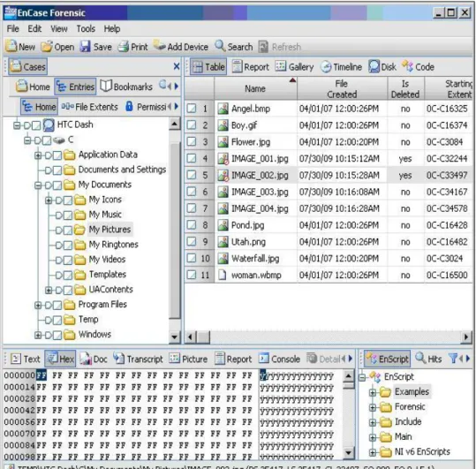This screenshot has width=476, height=469.
Task: Click the table horizontal scrollbar thumb
Action: click(x=203, y=337)
